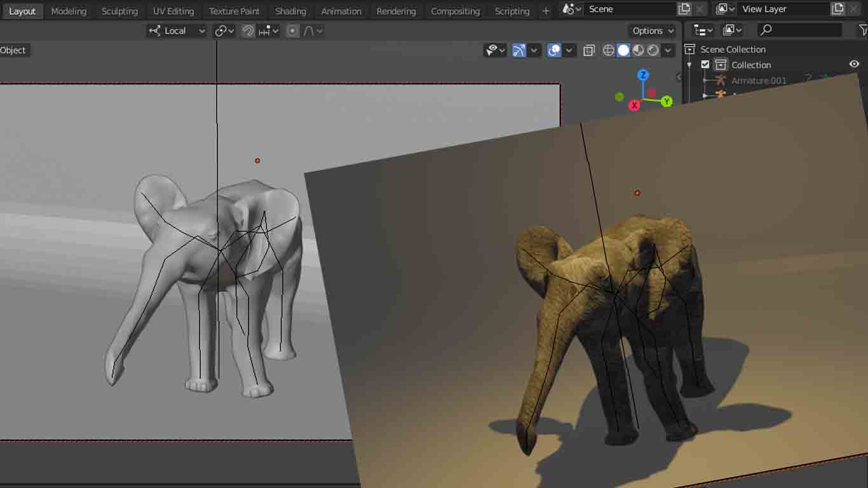Switch to material preview shading
Screen dimensions: 868x488
[x=638, y=50]
